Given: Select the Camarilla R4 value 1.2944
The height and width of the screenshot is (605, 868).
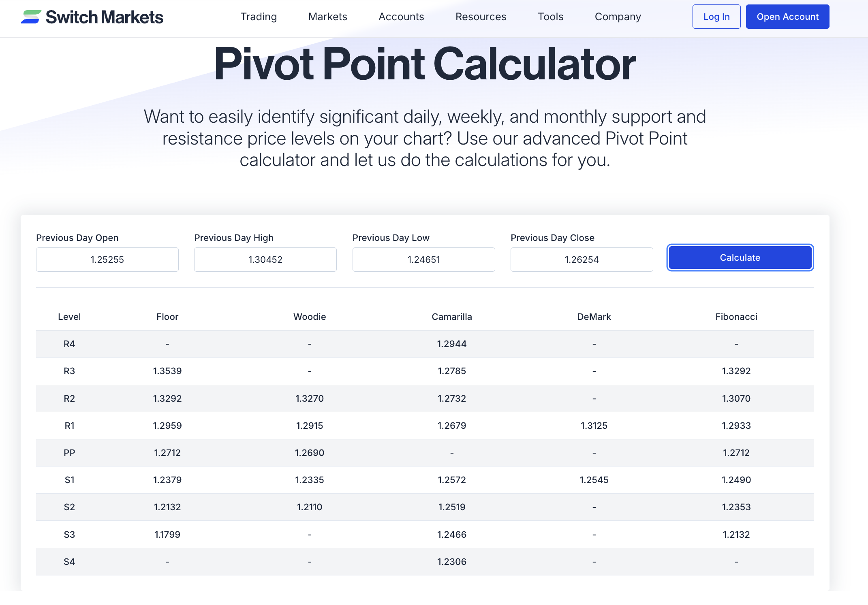Looking at the screenshot, I should (x=452, y=344).
